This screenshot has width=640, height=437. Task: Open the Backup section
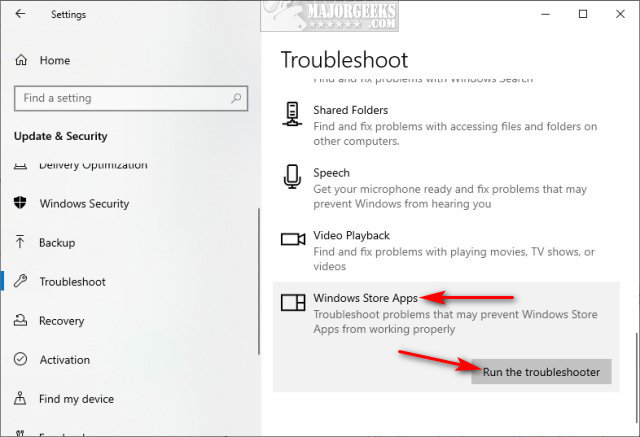click(57, 243)
